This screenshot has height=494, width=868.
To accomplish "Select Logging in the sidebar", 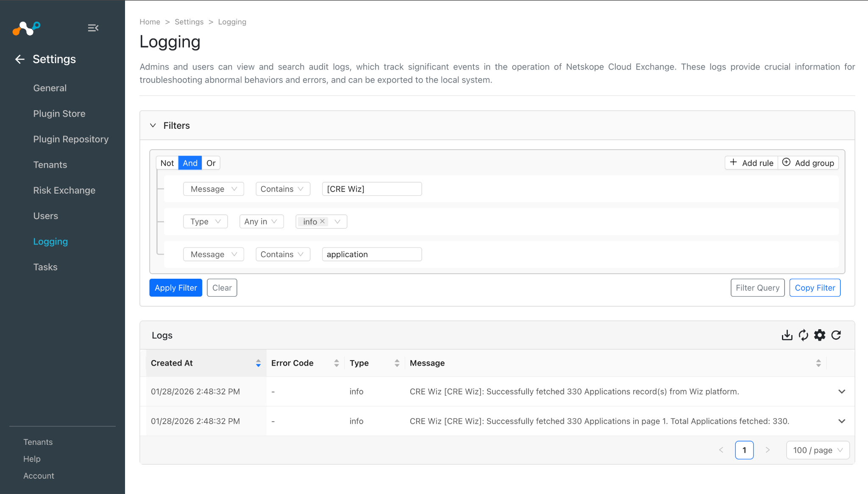I will [x=50, y=241].
